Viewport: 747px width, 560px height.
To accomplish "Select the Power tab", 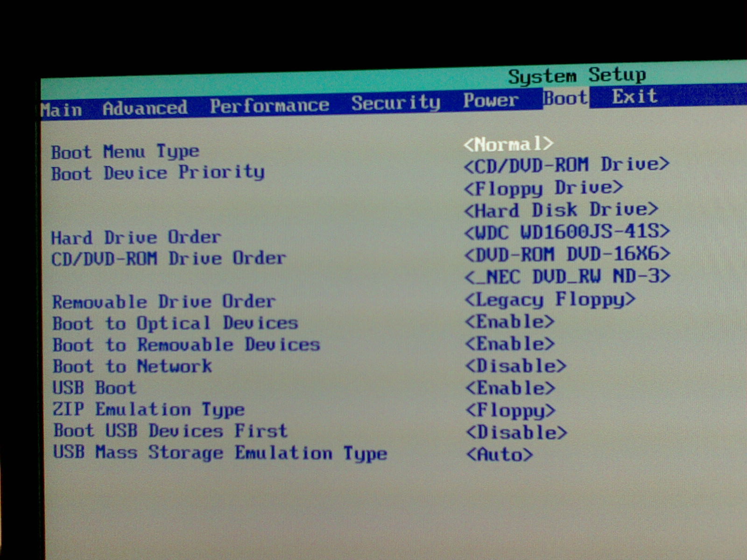I will click(x=491, y=100).
